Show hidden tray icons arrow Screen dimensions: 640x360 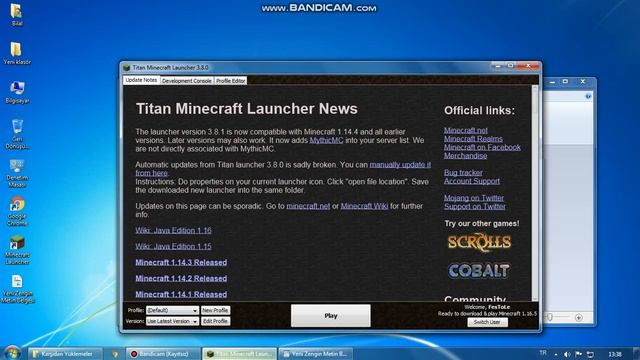556,354
